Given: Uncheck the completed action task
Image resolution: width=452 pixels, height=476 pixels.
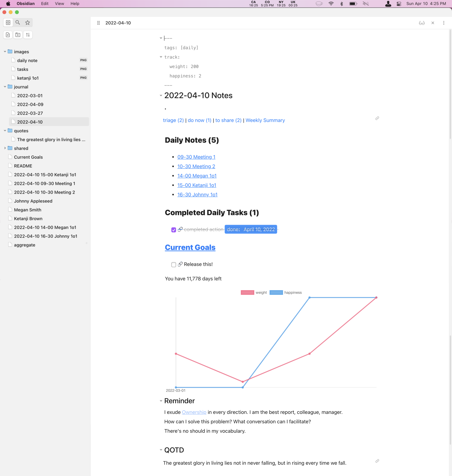Looking at the screenshot, I should click(x=173, y=230).
